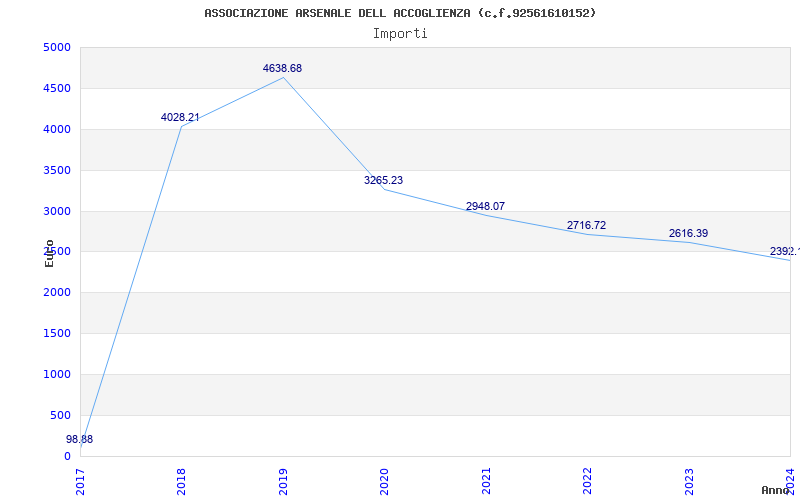Screen dimensions: 800x500
Task: Click the 500 y-axis tick label
Action: [60, 415]
